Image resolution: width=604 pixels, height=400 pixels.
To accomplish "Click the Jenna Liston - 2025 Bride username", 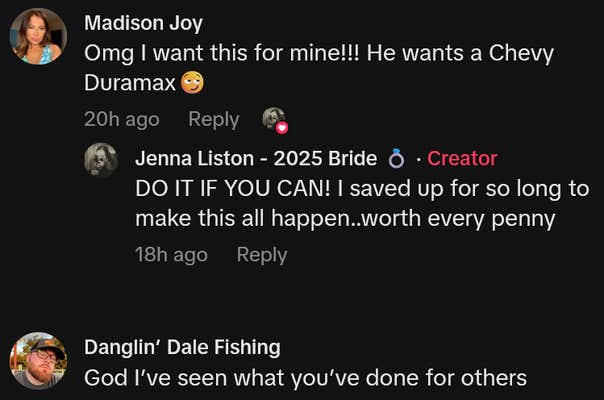I will (x=255, y=158).
